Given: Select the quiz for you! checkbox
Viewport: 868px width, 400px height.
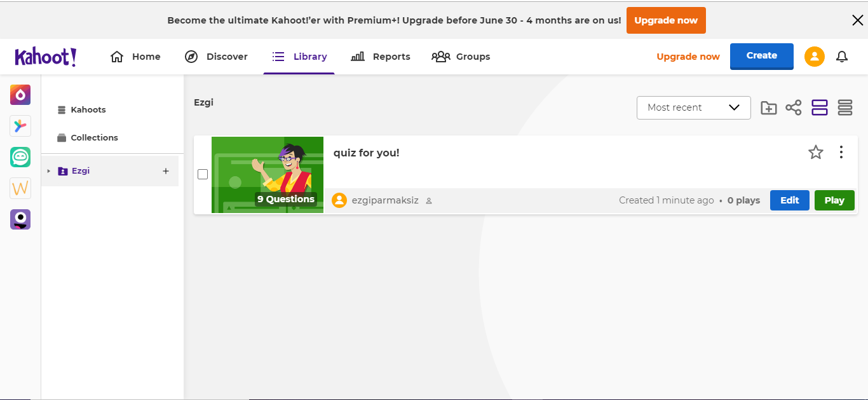Looking at the screenshot, I should click(203, 174).
